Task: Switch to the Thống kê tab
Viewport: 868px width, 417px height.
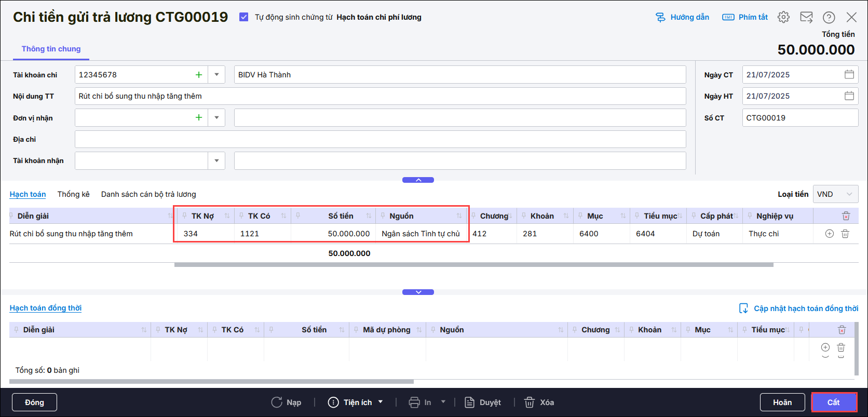Action: 73,194
